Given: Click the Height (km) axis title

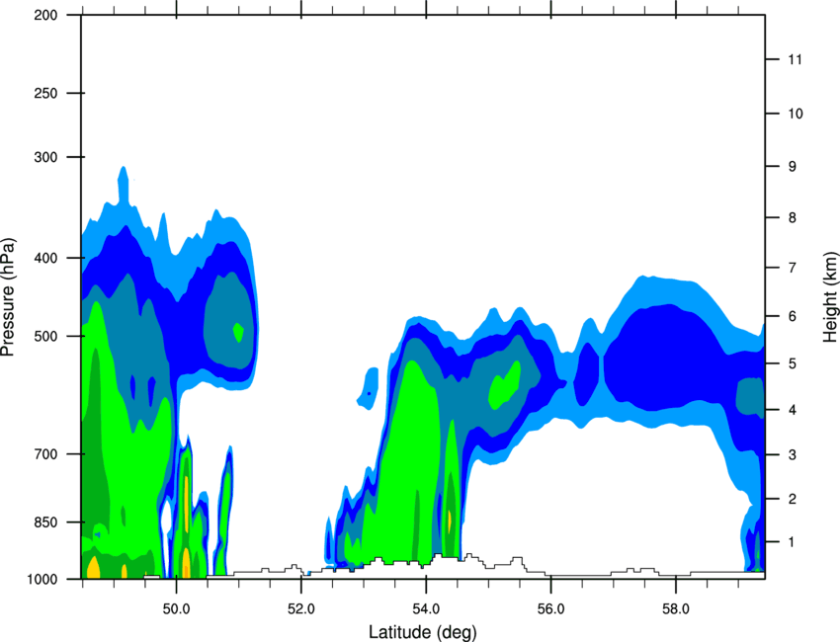Looking at the screenshot, I should click(x=830, y=296).
